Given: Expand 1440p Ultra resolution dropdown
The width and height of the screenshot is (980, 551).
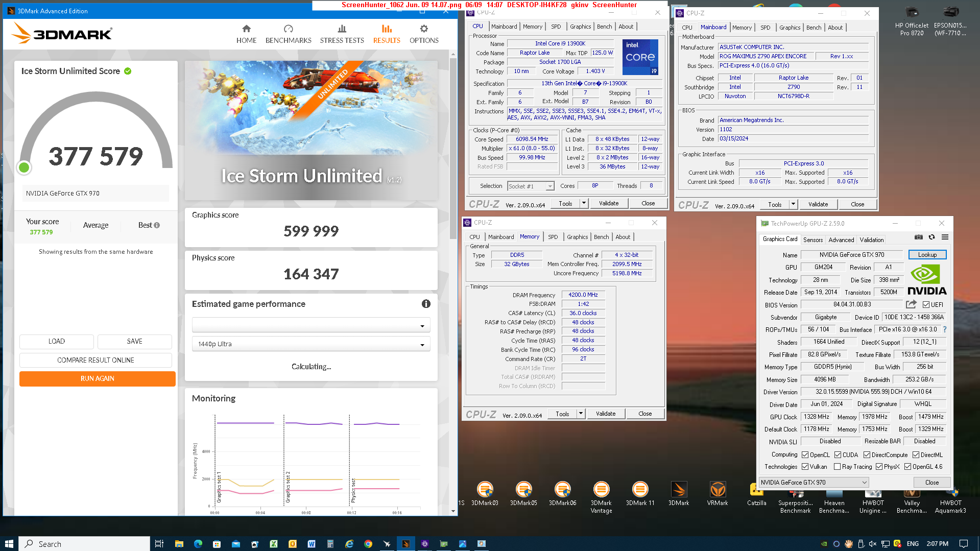Looking at the screenshot, I should click(x=311, y=344).
